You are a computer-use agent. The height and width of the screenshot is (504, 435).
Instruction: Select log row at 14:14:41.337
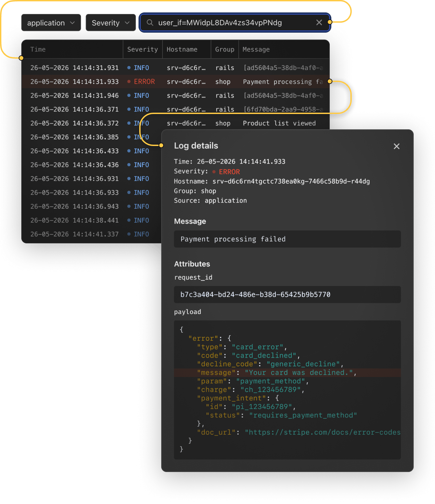tap(92, 234)
